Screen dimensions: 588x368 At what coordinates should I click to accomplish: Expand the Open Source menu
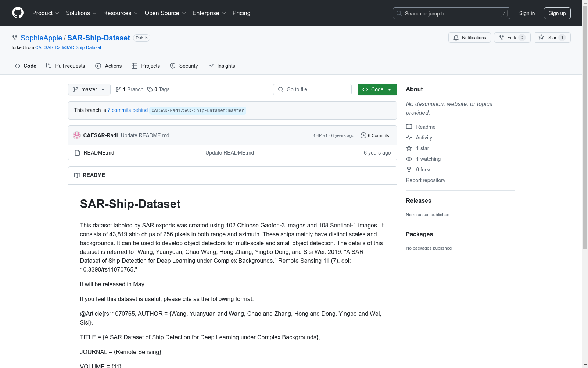coord(165,13)
